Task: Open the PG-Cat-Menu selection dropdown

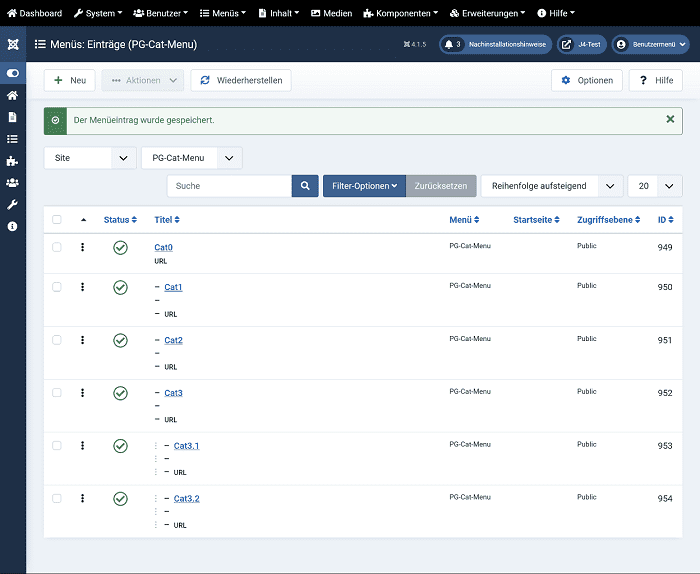Action: click(x=191, y=158)
